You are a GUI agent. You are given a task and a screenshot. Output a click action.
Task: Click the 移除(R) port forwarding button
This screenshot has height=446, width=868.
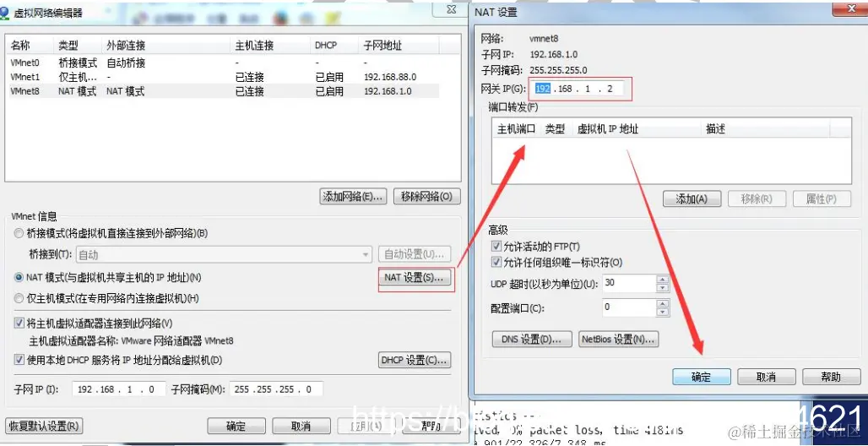(x=757, y=199)
